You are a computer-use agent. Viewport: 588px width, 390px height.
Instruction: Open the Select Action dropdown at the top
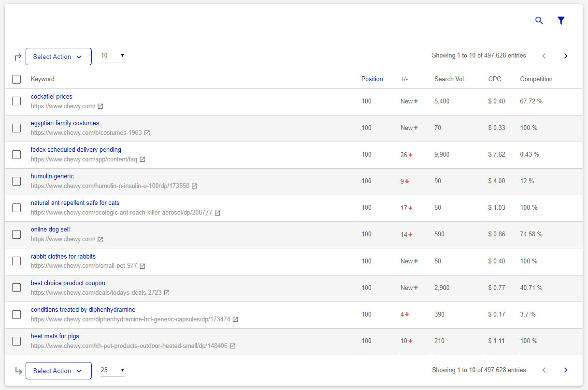[58, 57]
